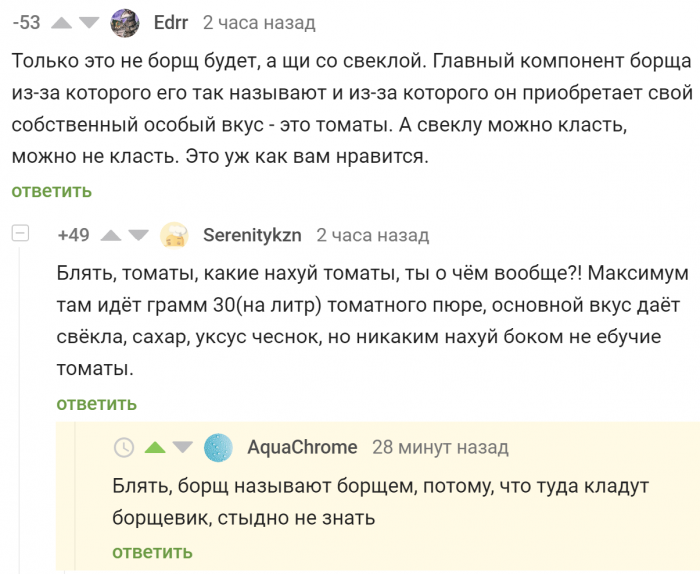Upvote the comment by Serenitykzn
The height and width of the screenshot is (574, 700).
[111, 236]
